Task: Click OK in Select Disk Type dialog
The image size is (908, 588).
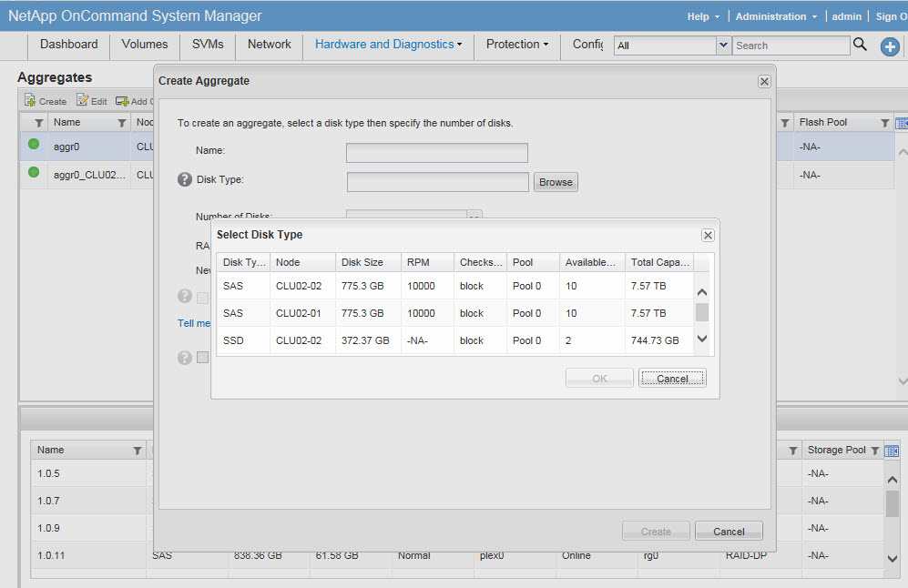Action: [599, 378]
